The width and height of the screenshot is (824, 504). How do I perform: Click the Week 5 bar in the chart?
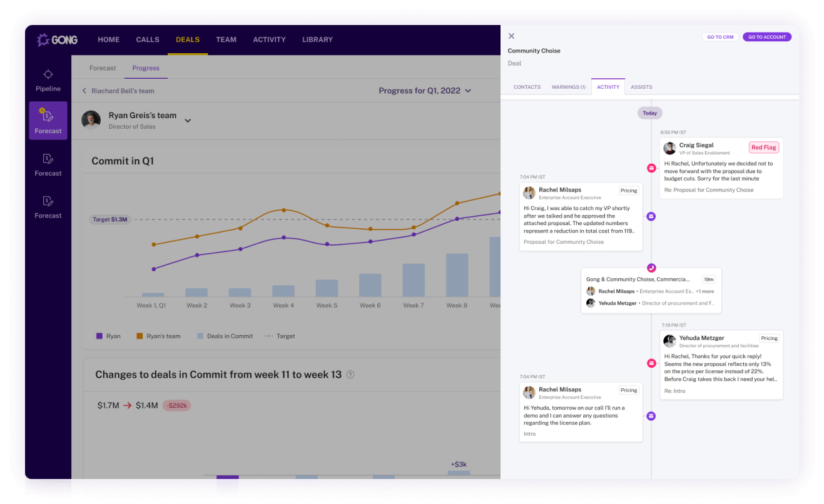click(327, 288)
